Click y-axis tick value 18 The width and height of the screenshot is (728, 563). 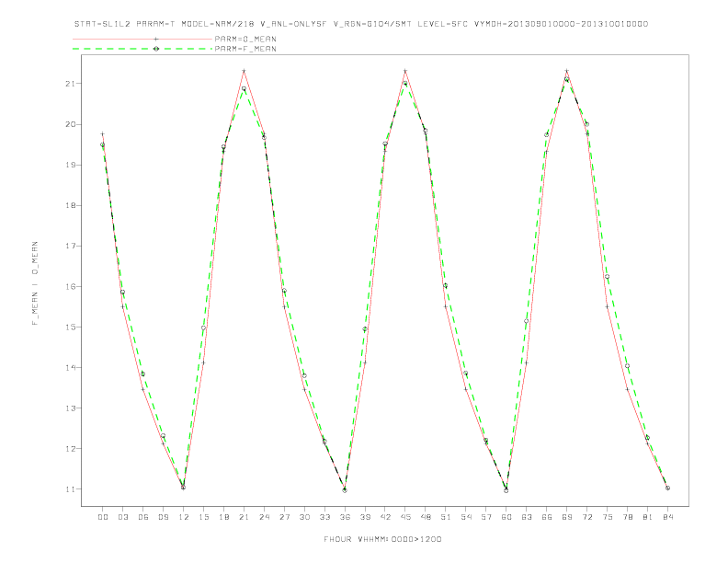pyautogui.click(x=71, y=205)
